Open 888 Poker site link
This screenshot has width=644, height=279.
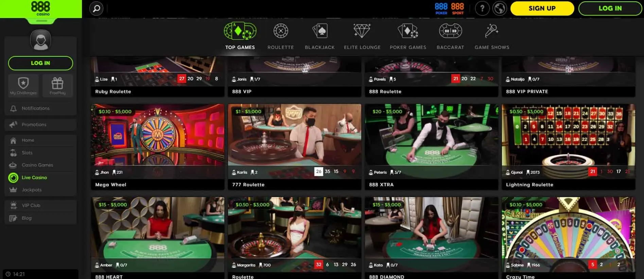441,8
